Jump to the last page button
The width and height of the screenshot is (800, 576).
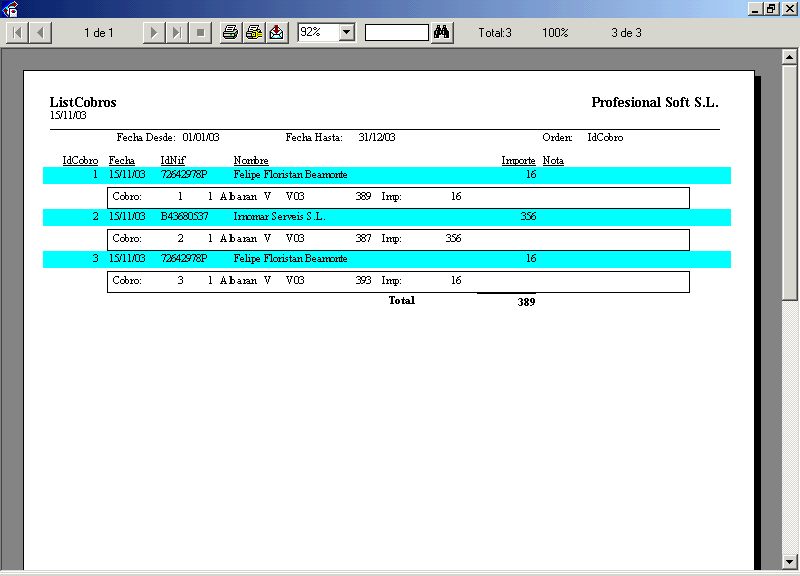pos(176,33)
